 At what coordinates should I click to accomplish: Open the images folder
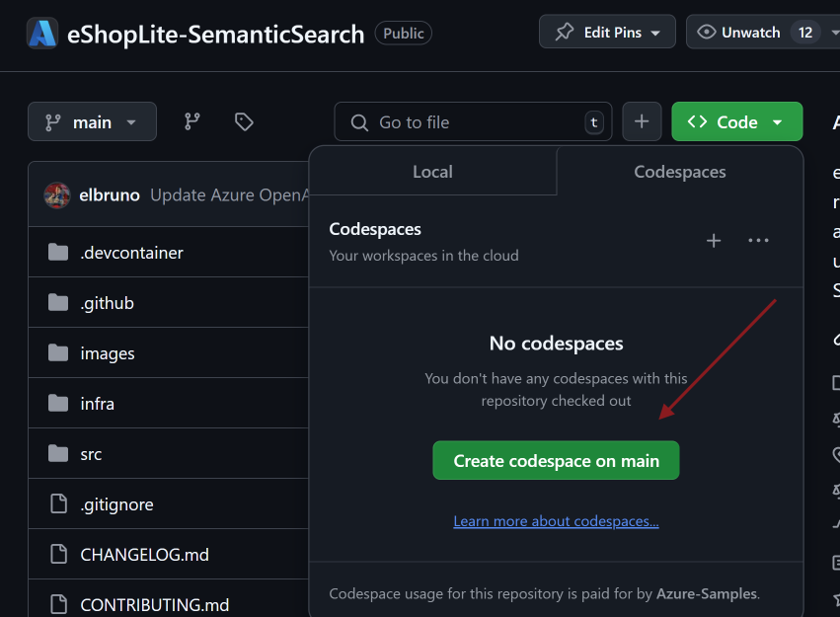(x=108, y=353)
